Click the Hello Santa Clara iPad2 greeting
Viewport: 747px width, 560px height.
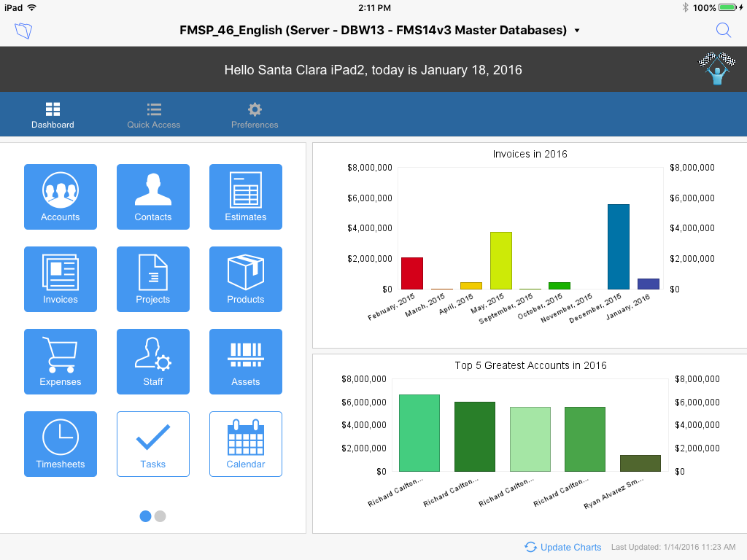point(373,70)
